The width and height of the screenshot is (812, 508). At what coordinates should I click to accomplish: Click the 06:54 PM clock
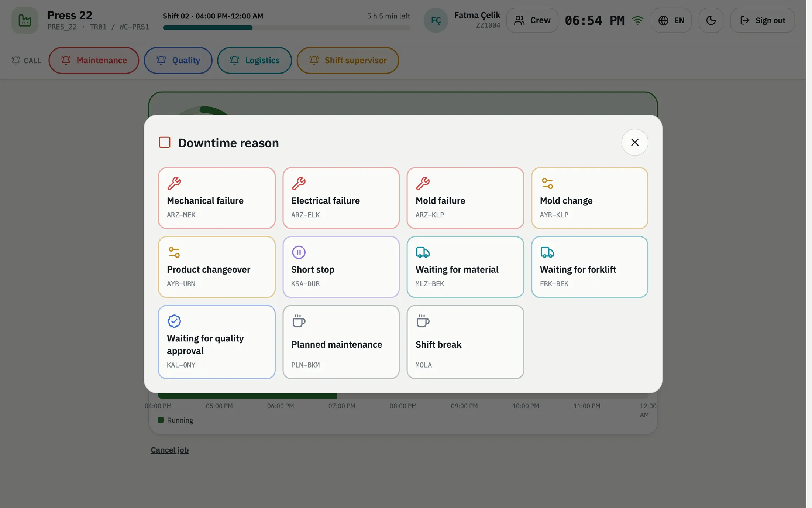[595, 20]
